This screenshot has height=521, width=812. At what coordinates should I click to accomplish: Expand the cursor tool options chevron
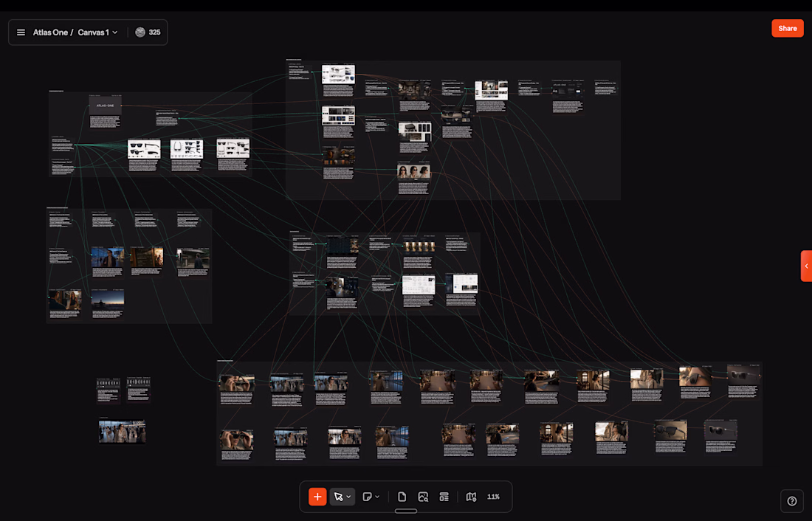[x=349, y=497]
